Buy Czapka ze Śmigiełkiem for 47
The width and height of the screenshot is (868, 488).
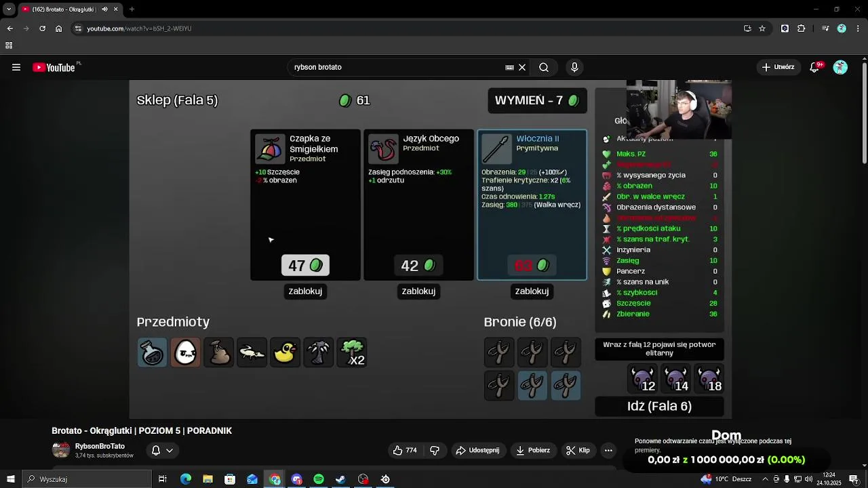[305, 266]
